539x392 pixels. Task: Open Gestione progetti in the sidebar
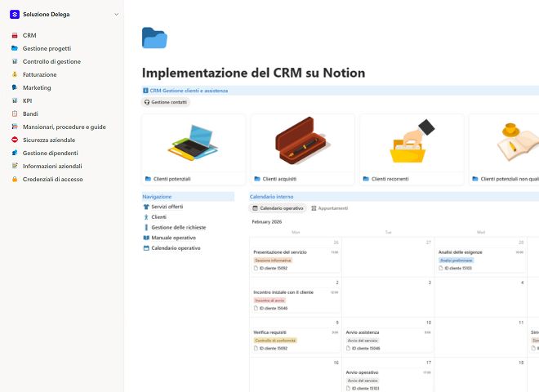pos(47,48)
